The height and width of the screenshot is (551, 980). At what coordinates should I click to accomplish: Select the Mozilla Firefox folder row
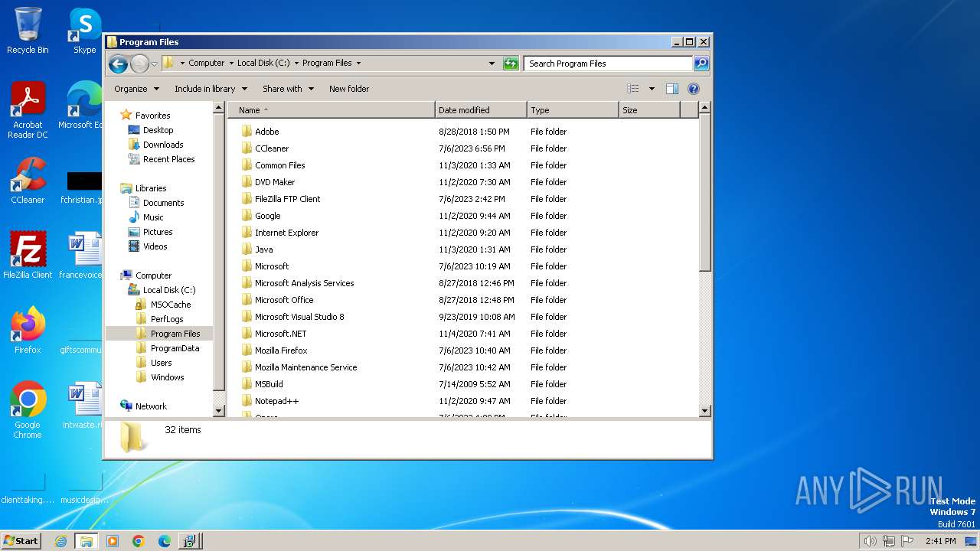click(463, 350)
